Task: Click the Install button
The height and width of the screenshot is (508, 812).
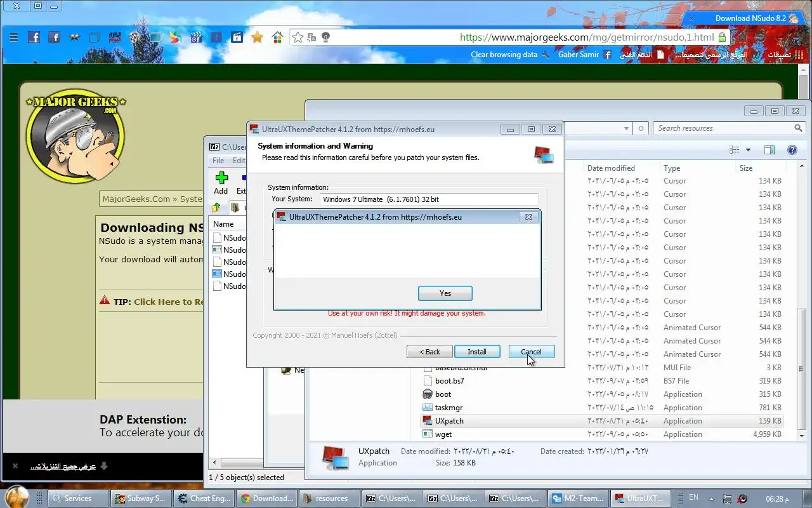Action: [477, 352]
